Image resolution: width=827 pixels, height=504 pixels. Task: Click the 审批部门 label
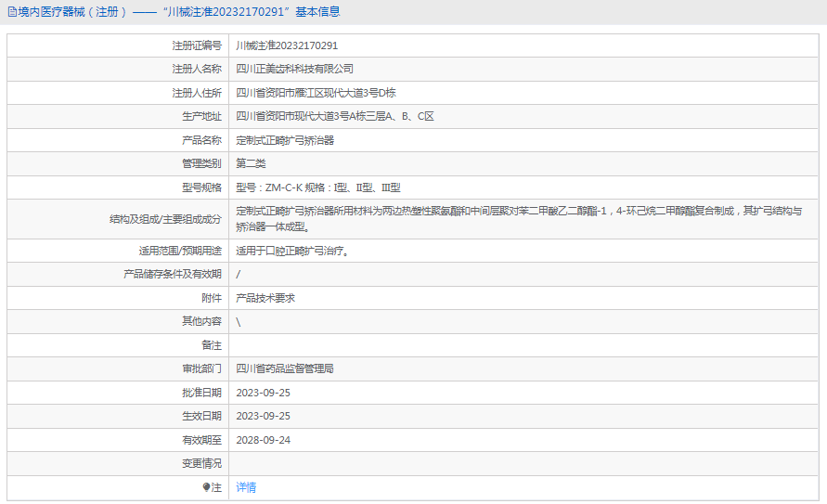(x=202, y=368)
